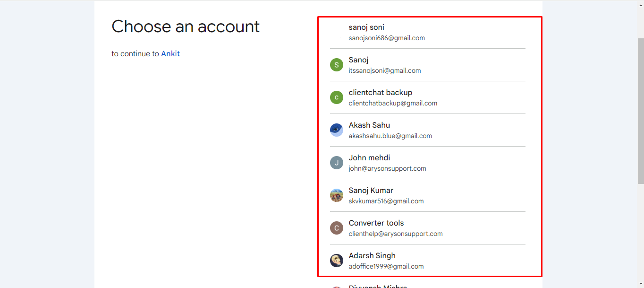This screenshot has height=288, width=644.
Task: Click the gray J avatar for John mehdi
Action: pyautogui.click(x=336, y=163)
